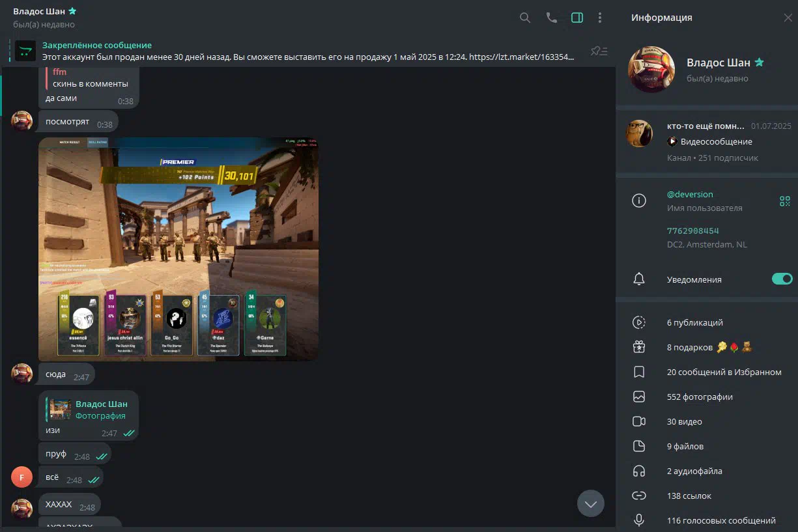798x532 pixels.
Task: Toggle the Уведомления switch
Action: tap(782, 279)
